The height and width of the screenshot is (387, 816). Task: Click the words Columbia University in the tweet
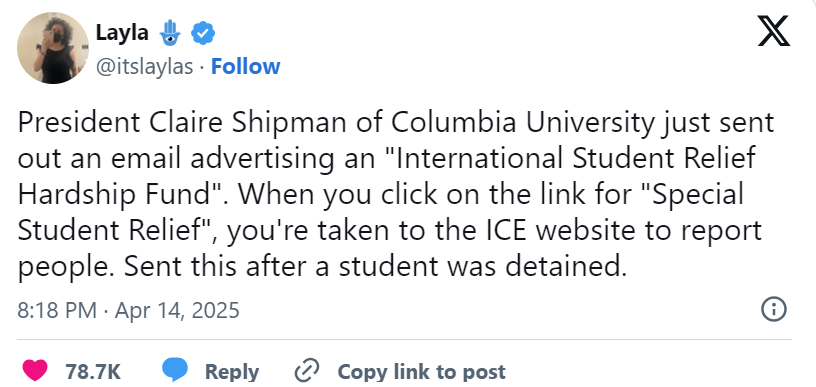coord(522,123)
